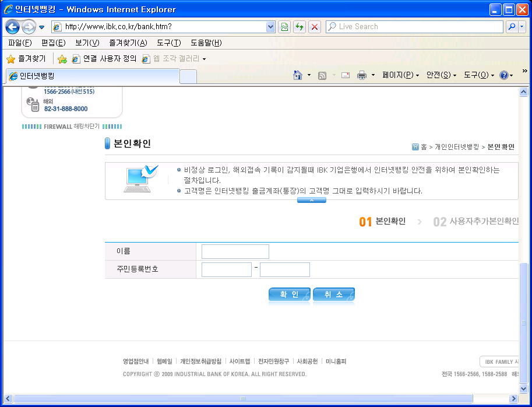
Task: Click the Print printer icon
Action: 362,75
